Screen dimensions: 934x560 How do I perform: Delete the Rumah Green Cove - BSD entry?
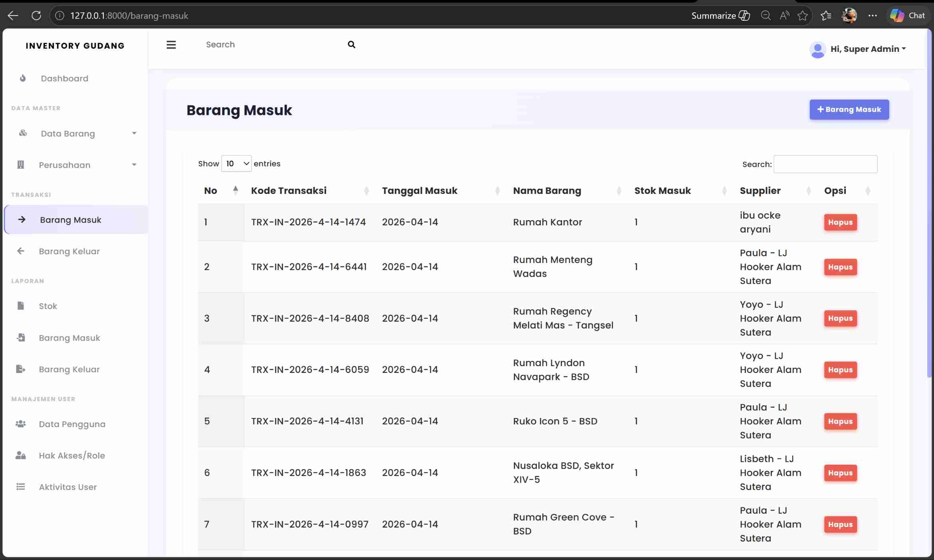840,524
